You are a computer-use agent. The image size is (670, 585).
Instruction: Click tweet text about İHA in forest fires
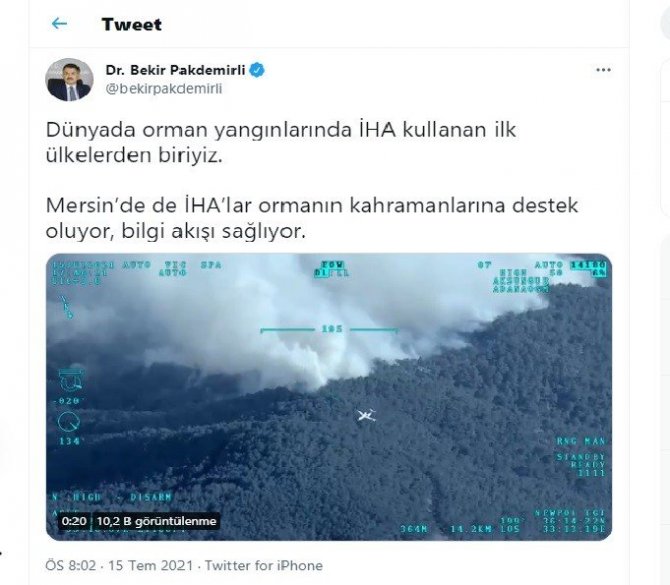click(281, 142)
